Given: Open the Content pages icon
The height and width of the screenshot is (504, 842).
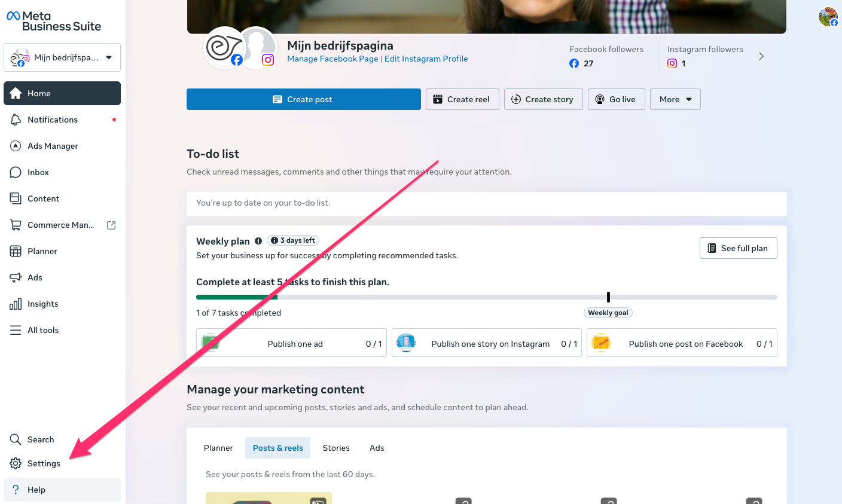Looking at the screenshot, I should click(16, 198).
